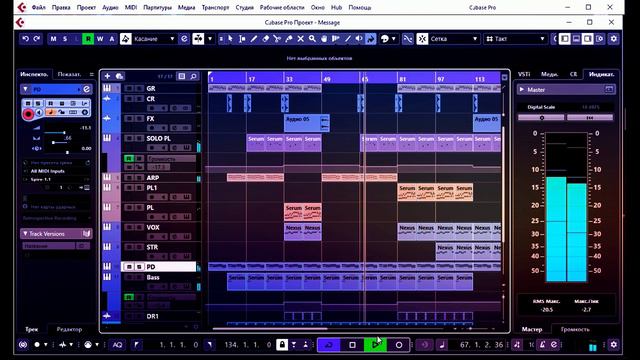
Task: Switch to the Громкость tab
Action: pos(575,329)
